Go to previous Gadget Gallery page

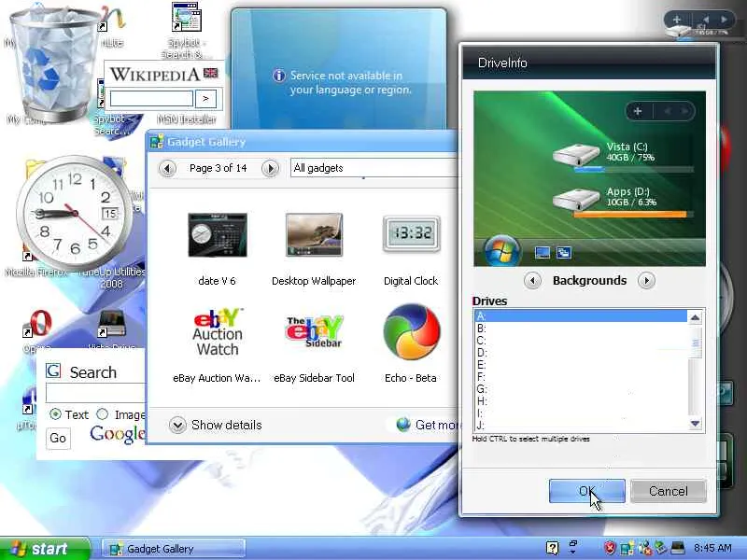(167, 168)
